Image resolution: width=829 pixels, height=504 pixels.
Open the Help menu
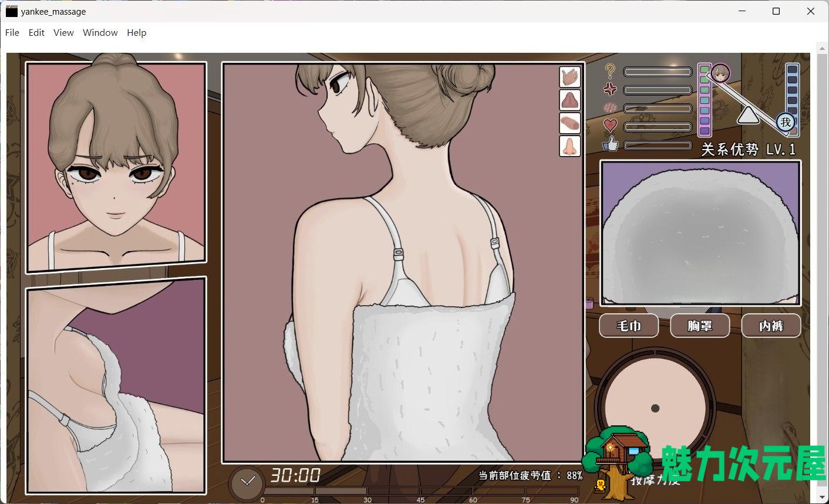click(x=136, y=33)
